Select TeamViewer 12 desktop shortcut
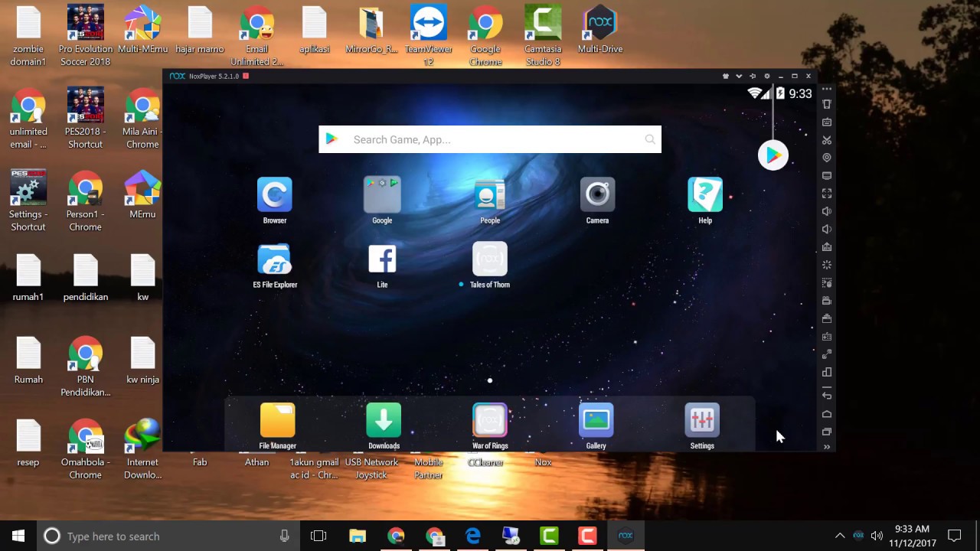This screenshot has width=980, height=551. coord(429,35)
